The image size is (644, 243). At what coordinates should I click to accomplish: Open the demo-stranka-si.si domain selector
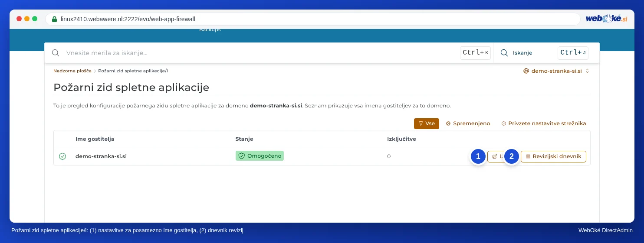[x=556, y=71]
